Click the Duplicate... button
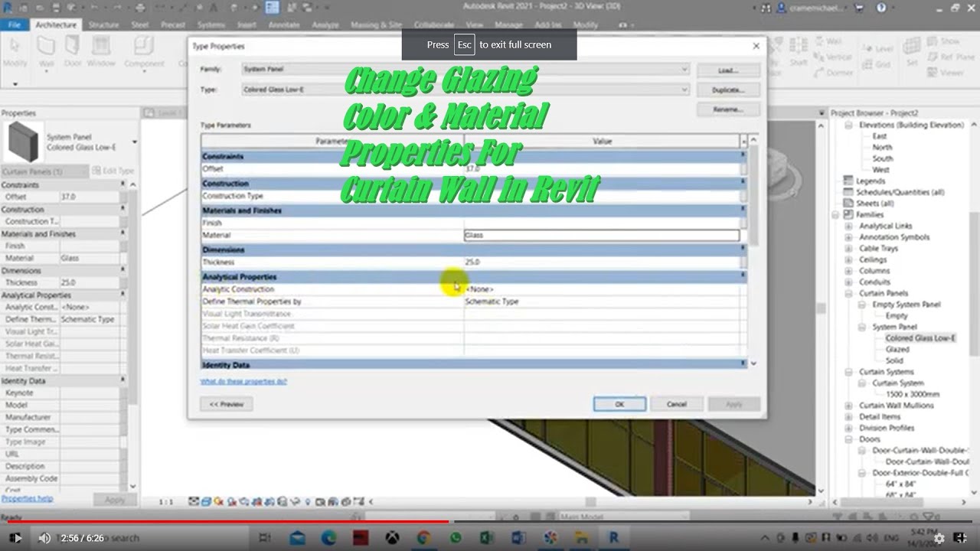 click(x=728, y=90)
